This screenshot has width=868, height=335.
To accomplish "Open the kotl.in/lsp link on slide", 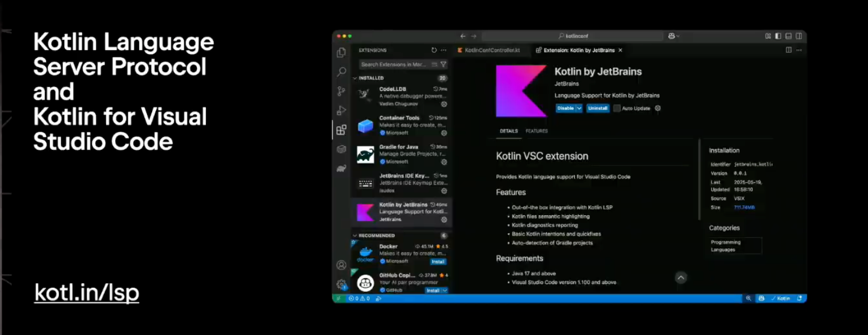I will click(x=87, y=293).
